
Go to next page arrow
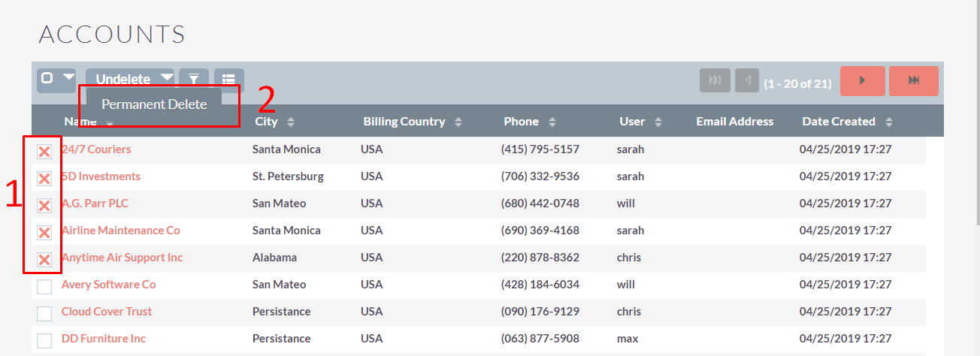click(x=862, y=81)
